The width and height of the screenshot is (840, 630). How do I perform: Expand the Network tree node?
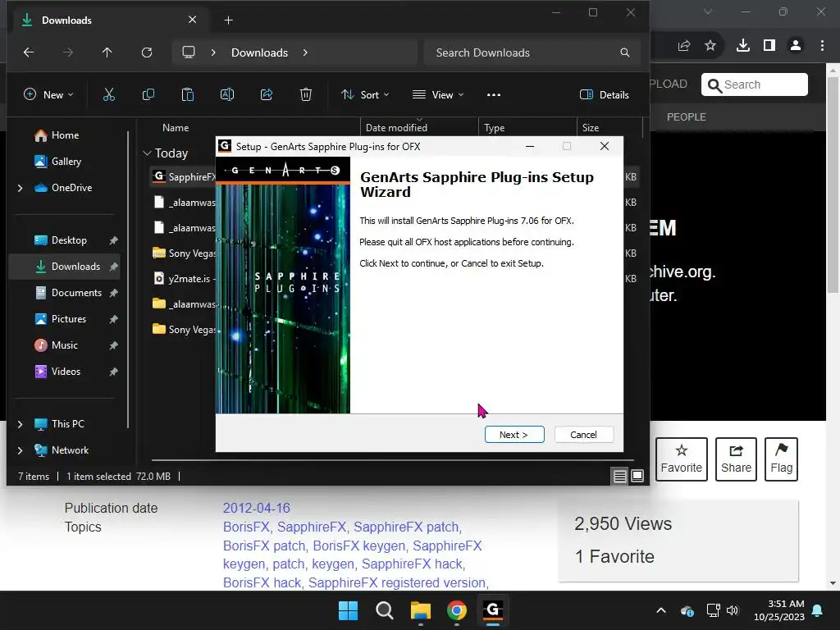click(x=20, y=450)
